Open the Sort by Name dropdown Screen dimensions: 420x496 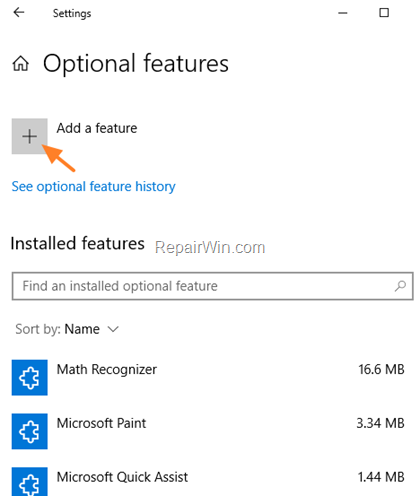(x=67, y=329)
